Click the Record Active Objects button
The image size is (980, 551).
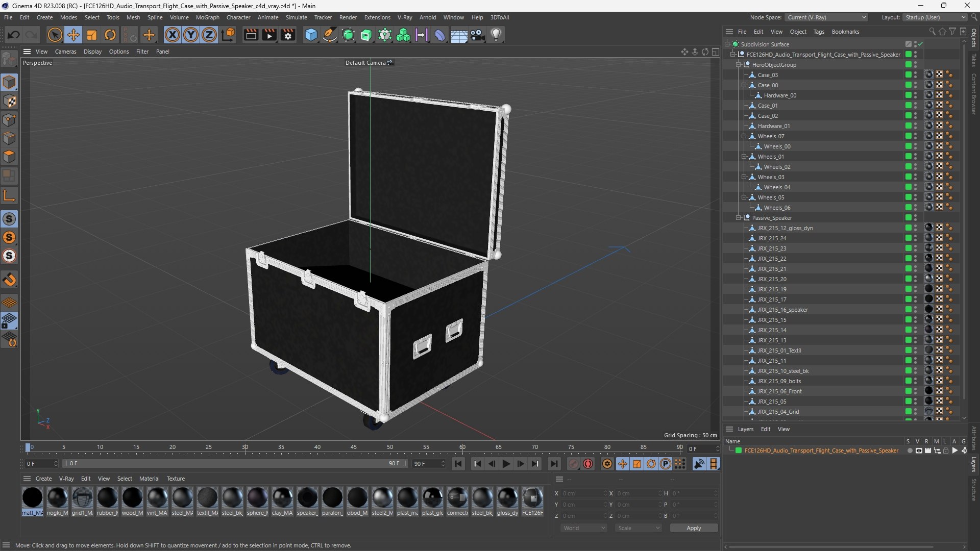point(574,464)
